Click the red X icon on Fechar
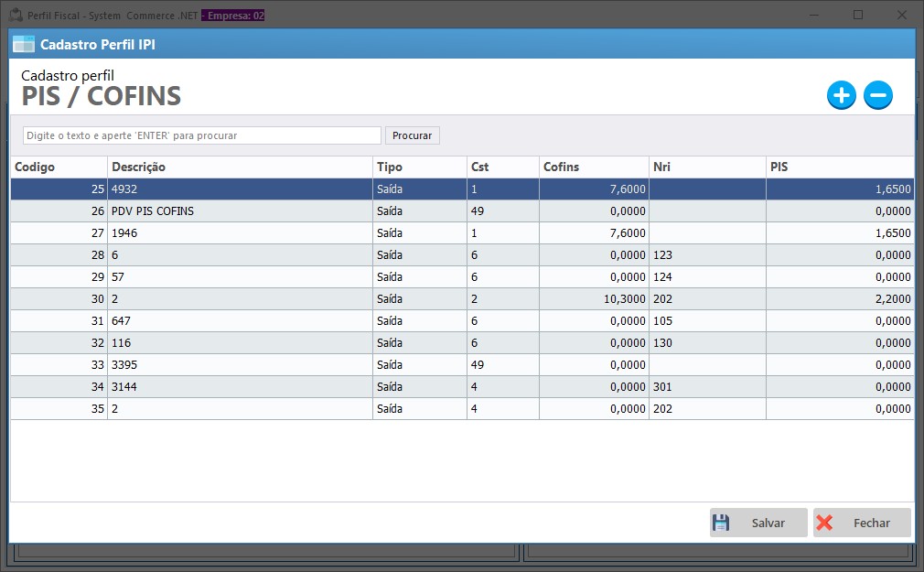Viewport: 924px width, 572px height. click(x=824, y=523)
